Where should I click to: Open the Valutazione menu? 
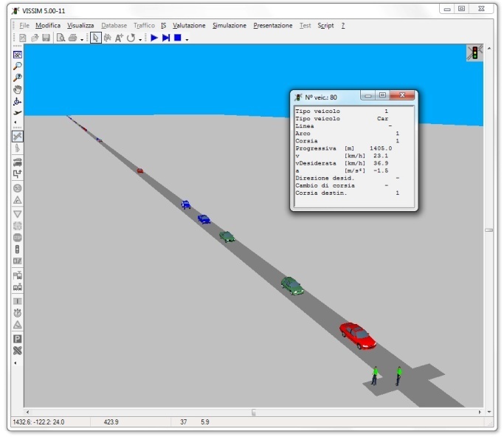[189, 25]
